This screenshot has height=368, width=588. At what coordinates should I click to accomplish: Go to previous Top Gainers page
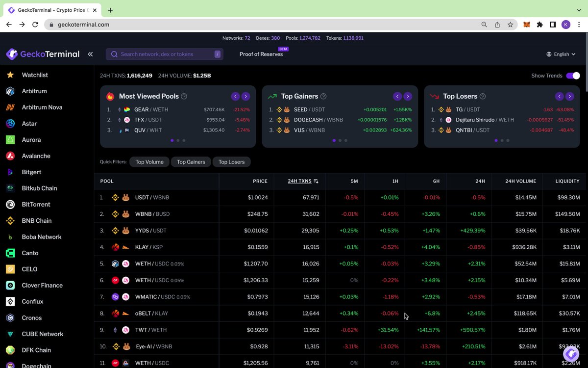(x=397, y=97)
